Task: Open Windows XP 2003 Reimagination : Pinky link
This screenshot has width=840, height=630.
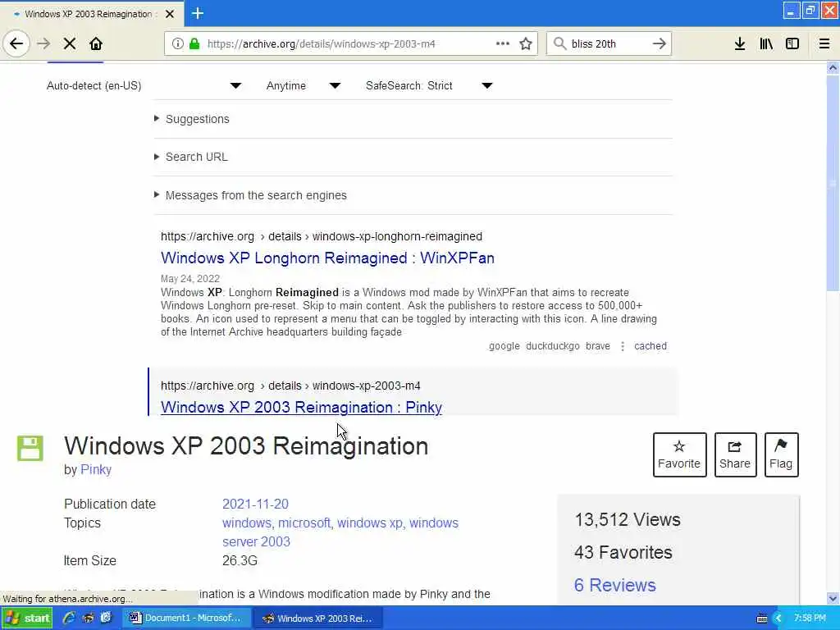Action: (x=301, y=407)
